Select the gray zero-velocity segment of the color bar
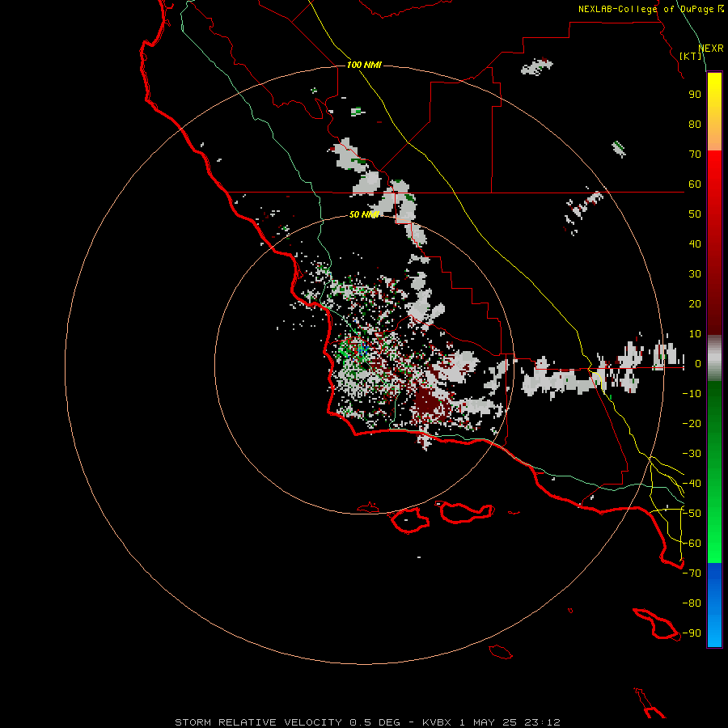 pos(714,358)
